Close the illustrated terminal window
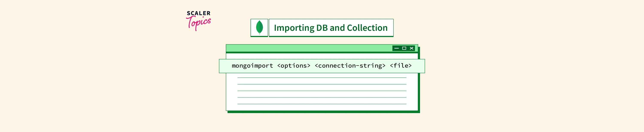 coord(412,48)
